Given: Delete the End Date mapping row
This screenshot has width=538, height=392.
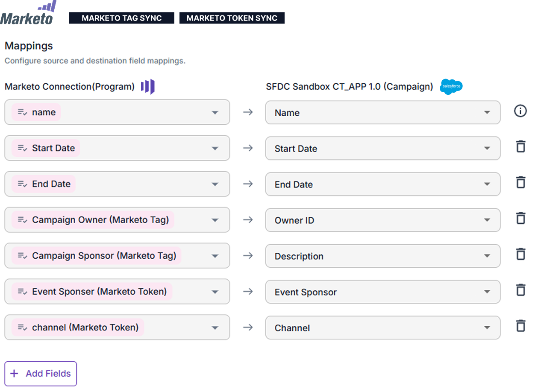Looking at the screenshot, I should (520, 182).
